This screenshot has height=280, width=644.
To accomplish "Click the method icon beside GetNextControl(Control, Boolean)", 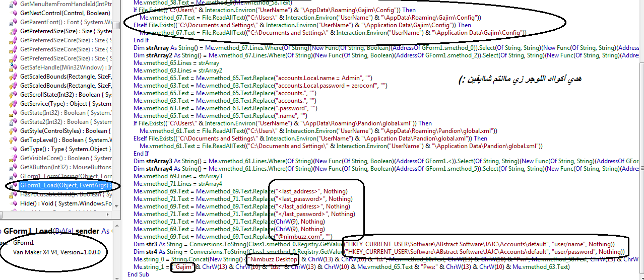I will pyautogui.click(x=14, y=13).
